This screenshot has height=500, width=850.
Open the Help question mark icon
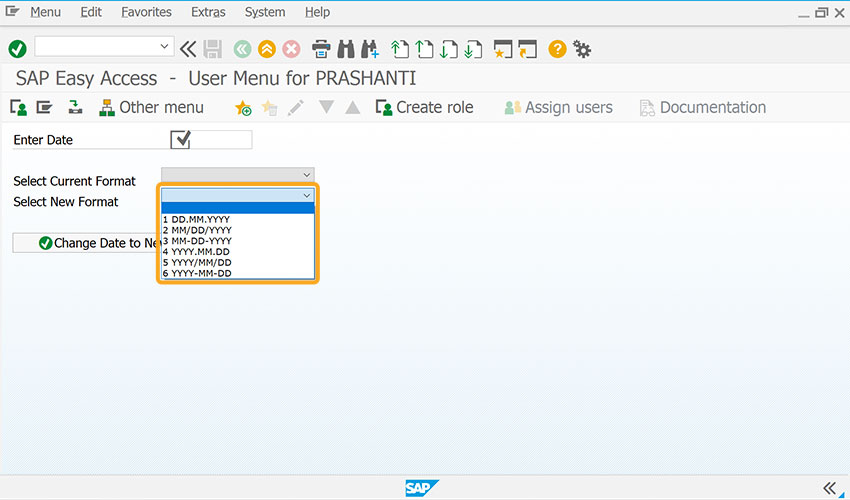coord(557,49)
